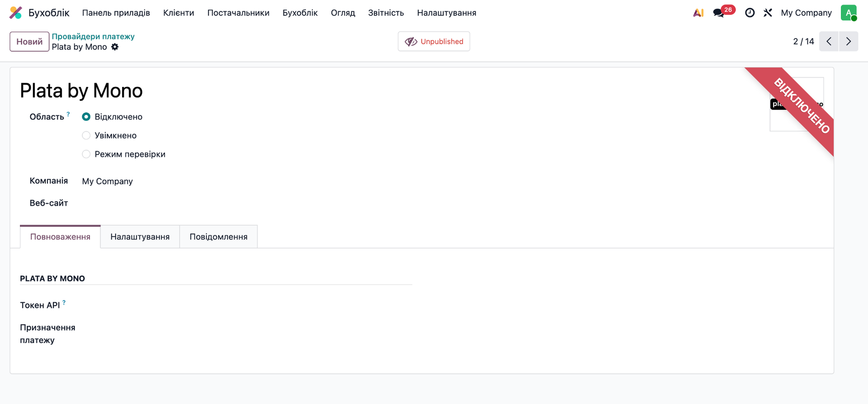Open the record actions gear icon

[115, 47]
